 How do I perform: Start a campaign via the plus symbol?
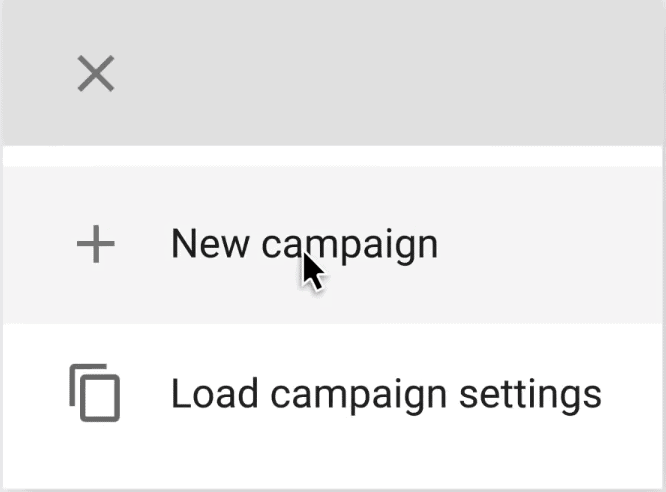[96, 244]
